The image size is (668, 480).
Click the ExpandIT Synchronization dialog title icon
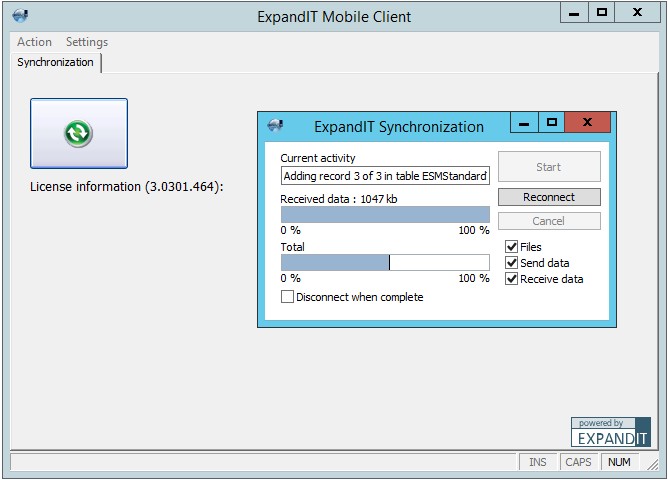pyautogui.click(x=275, y=126)
